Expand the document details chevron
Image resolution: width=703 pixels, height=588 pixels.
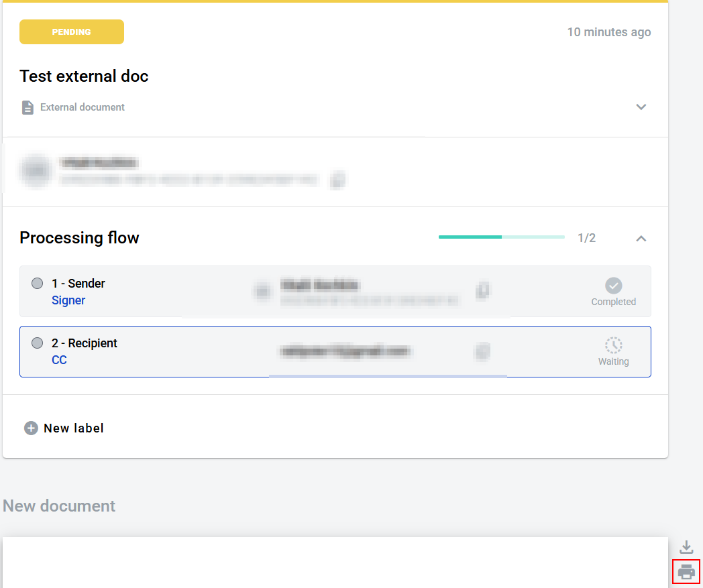[x=641, y=107]
